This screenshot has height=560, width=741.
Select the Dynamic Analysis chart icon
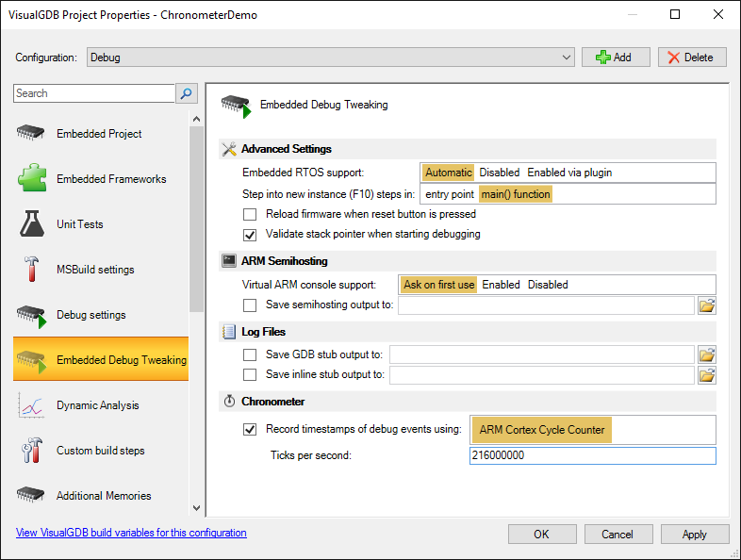coord(32,405)
